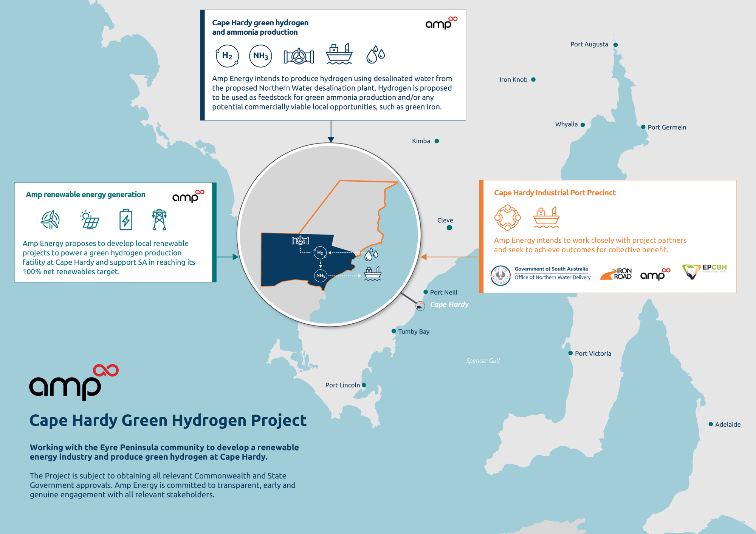This screenshot has width=756, height=534.
Task: Click the large amp logo above project title
Action: click(x=74, y=382)
